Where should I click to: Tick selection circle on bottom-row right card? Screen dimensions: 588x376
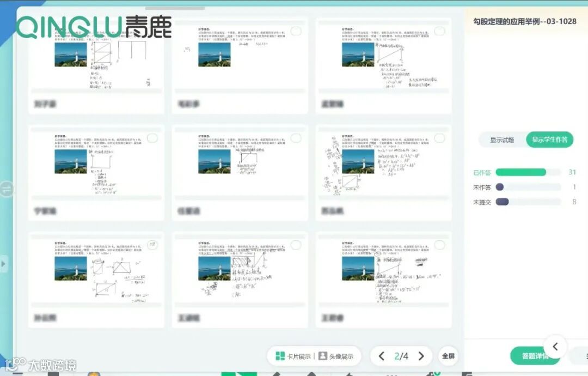click(439, 245)
